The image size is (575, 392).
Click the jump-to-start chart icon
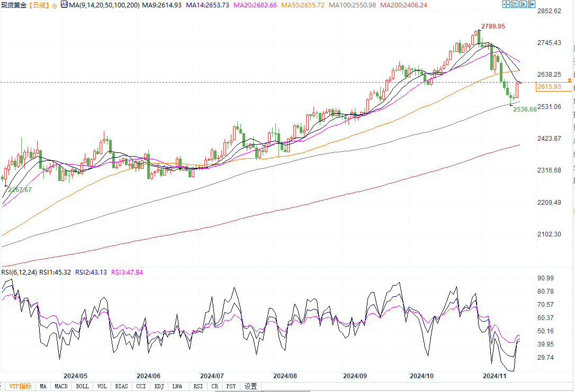pos(516,5)
